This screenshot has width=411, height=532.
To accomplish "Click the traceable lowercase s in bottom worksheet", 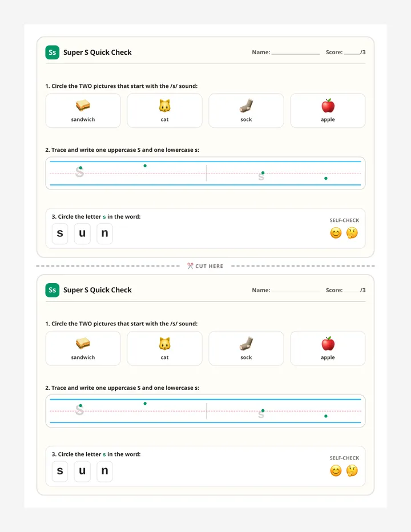I will click(x=261, y=414).
